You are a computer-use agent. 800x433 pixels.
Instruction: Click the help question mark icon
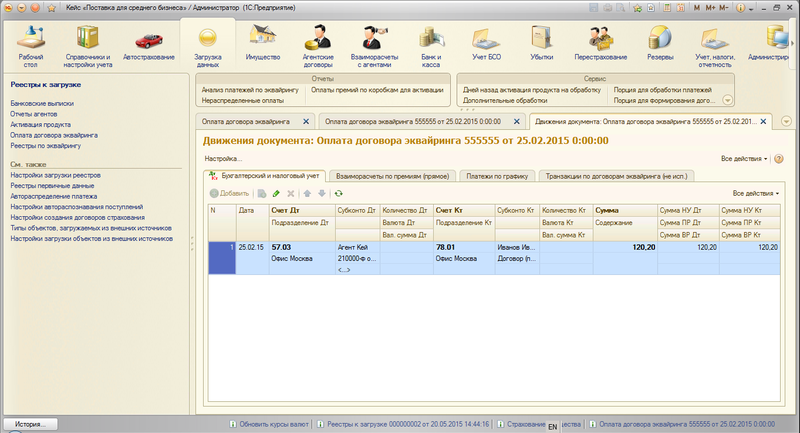pyautogui.click(x=779, y=158)
